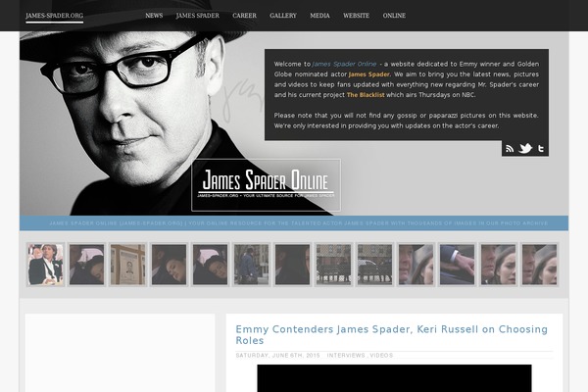Open the ONLINE menu item
588x392 pixels.
pyautogui.click(x=394, y=16)
